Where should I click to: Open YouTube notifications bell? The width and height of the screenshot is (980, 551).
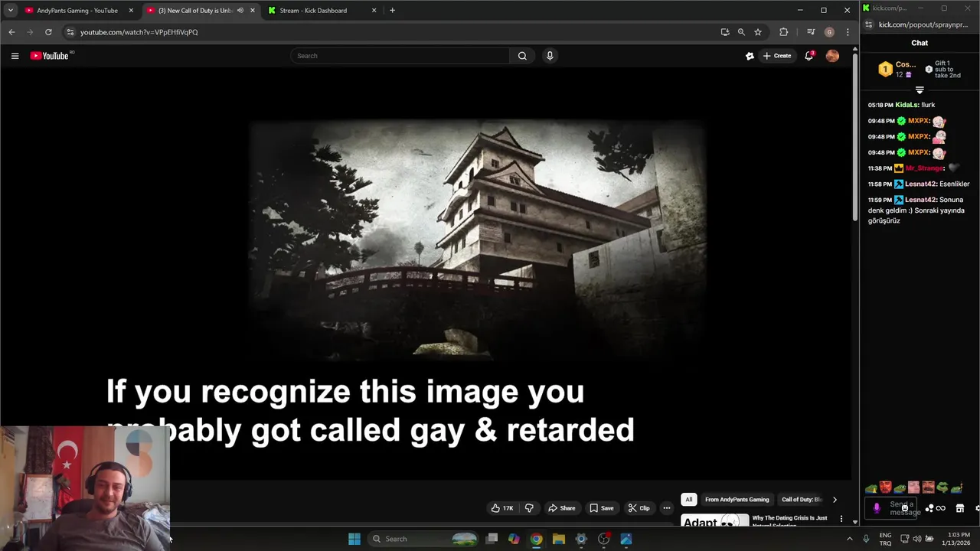(809, 56)
